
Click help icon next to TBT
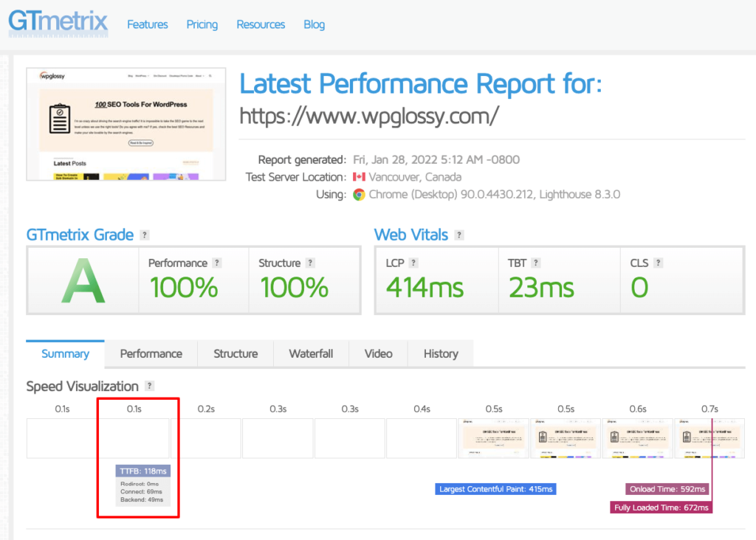pyautogui.click(x=536, y=263)
